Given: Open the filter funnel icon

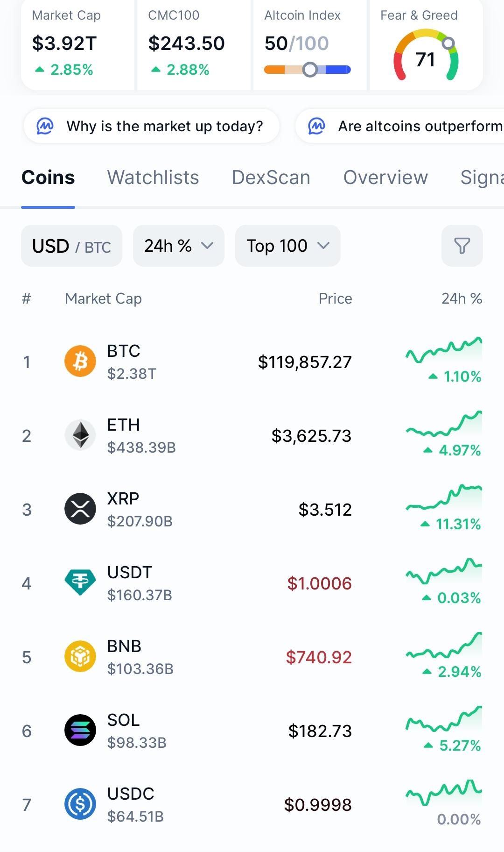Looking at the screenshot, I should point(462,246).
